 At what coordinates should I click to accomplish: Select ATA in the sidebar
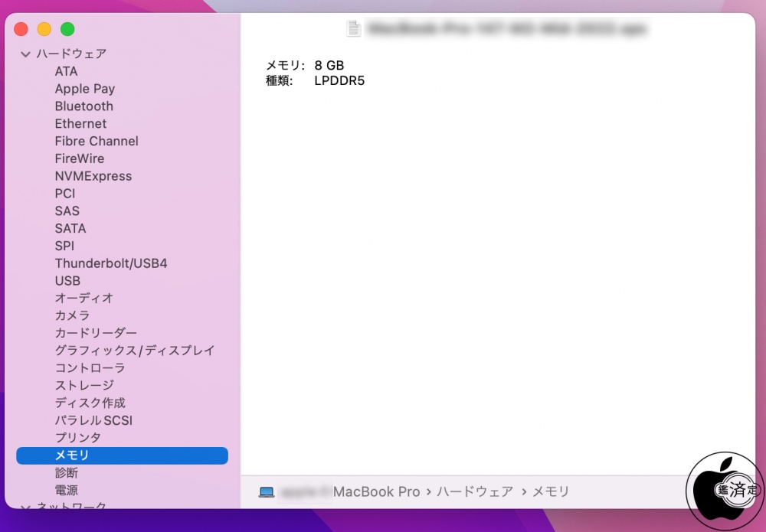(x=66, y=71)
